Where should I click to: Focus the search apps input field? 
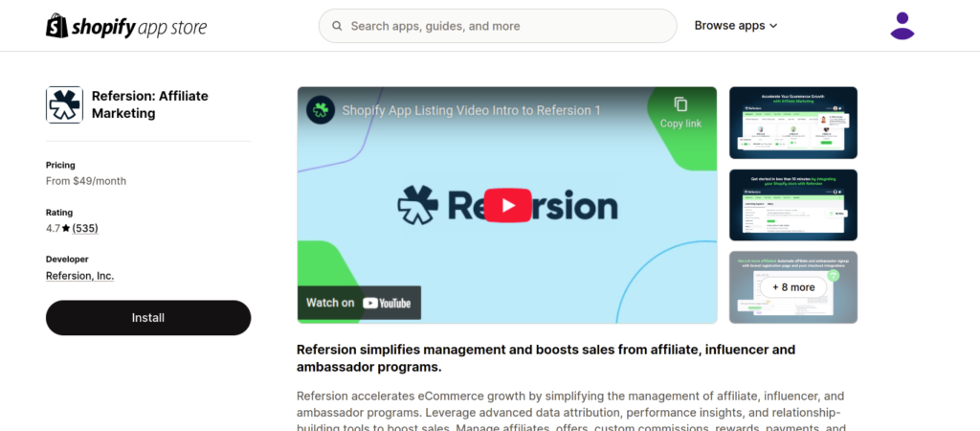click(x=498, y=26)
